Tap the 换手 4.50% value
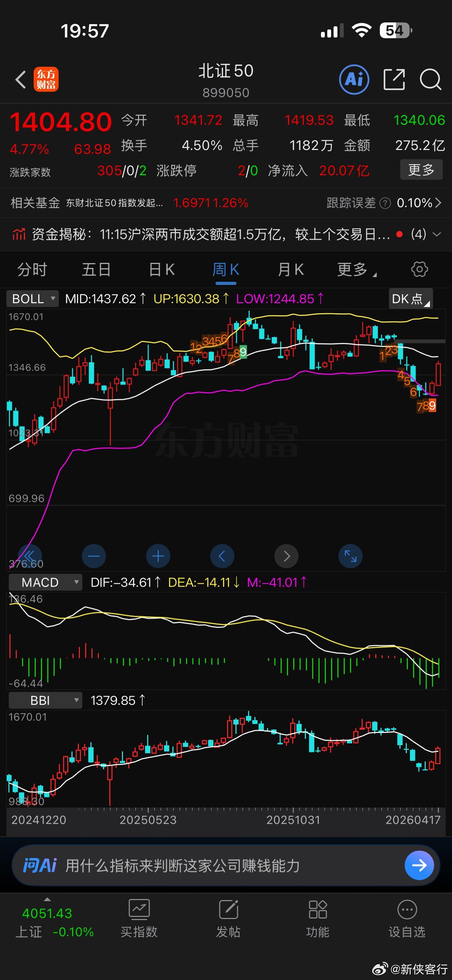The height and width of the screenshot is (980, 452). (x=202, y=145)
